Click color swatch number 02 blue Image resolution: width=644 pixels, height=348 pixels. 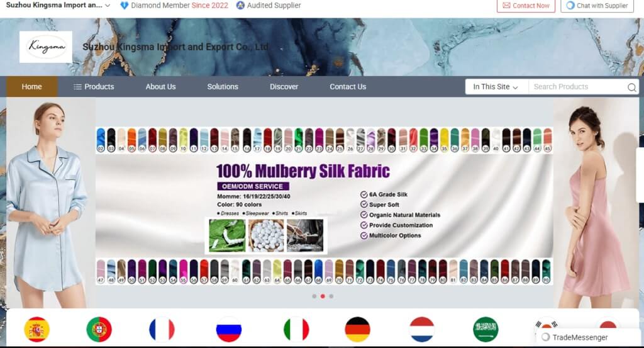click(x=101, y=140)
